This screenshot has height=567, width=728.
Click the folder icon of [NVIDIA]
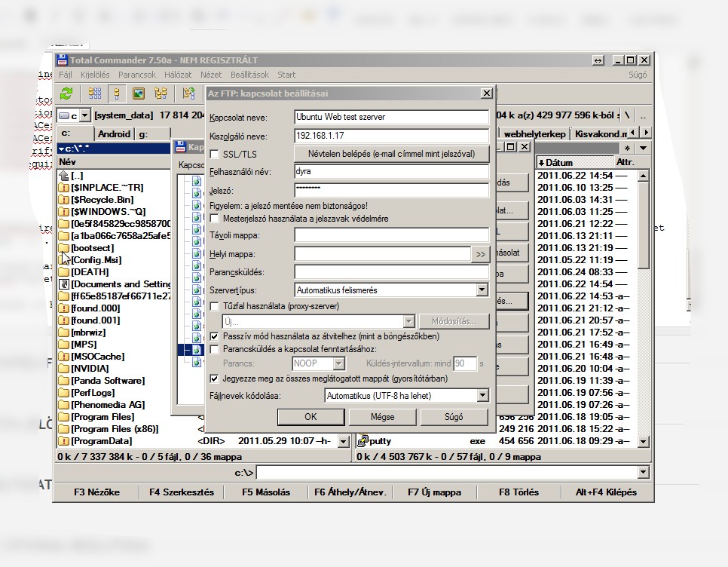click(x=64, y=369)
